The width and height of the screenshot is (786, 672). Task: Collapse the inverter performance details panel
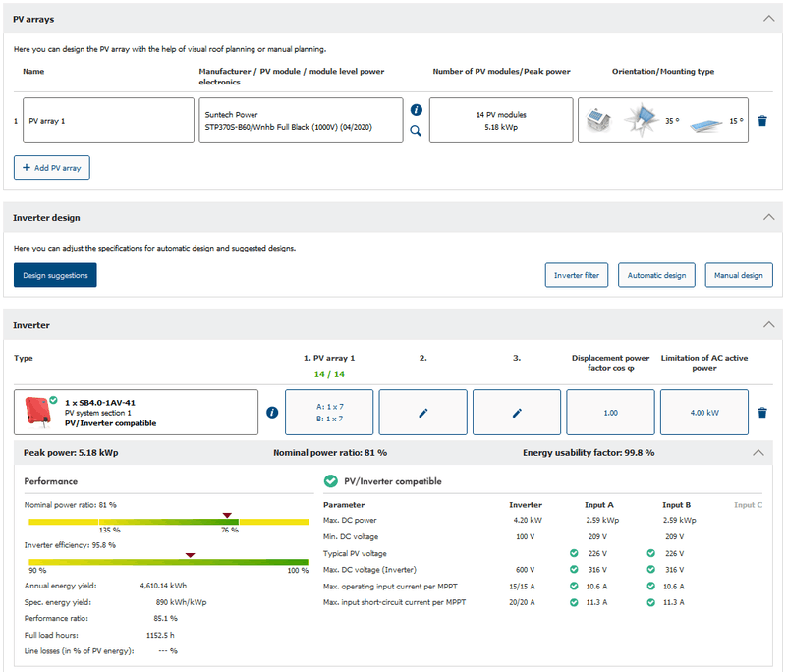pyautogui.click(x=758, y=453)
